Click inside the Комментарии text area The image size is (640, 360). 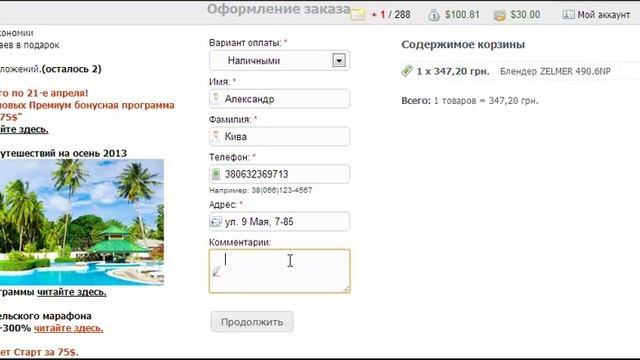(280, 271)
